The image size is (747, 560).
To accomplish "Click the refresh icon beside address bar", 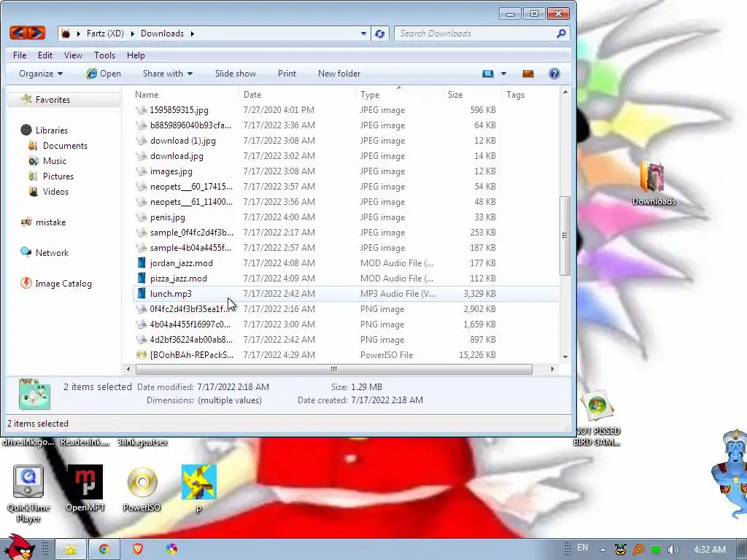I will 379,34.
